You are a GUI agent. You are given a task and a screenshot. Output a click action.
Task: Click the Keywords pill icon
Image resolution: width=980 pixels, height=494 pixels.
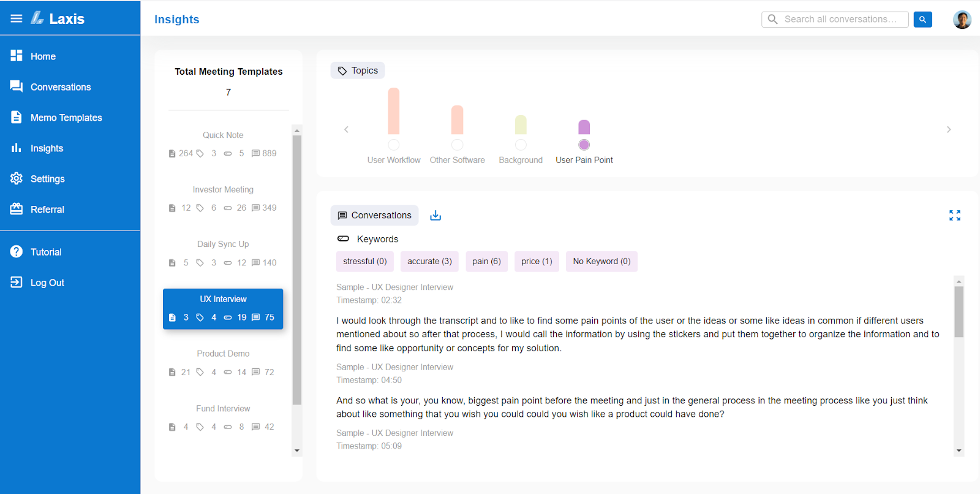point(344,238)
